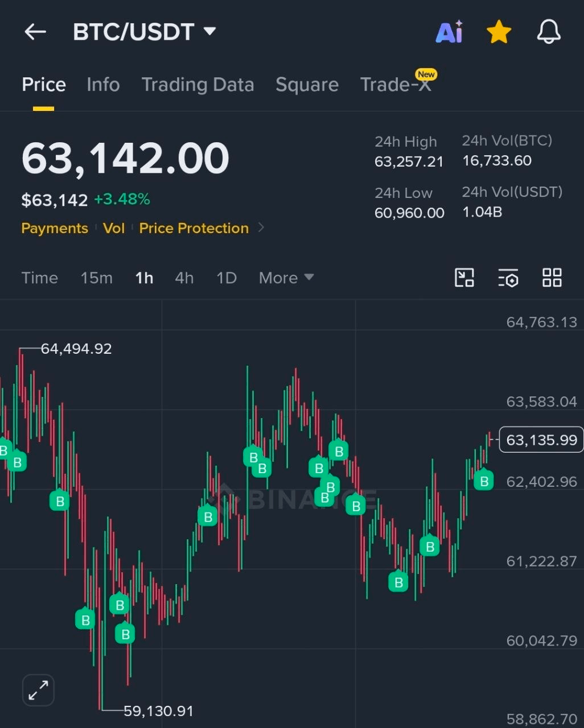Viewport: 584px width, 728px height.
Task: Click the +3.48% change percentage
Action: (122, 200)
